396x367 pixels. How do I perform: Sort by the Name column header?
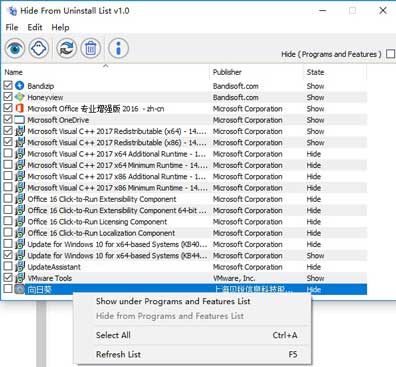[106, 72]
